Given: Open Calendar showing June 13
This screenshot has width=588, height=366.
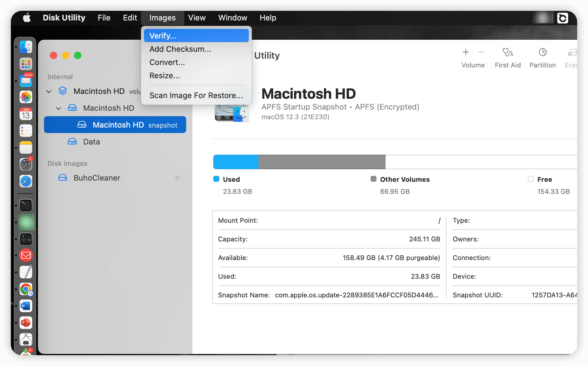Looking at the screenshot, I should (x=26, y=114).
